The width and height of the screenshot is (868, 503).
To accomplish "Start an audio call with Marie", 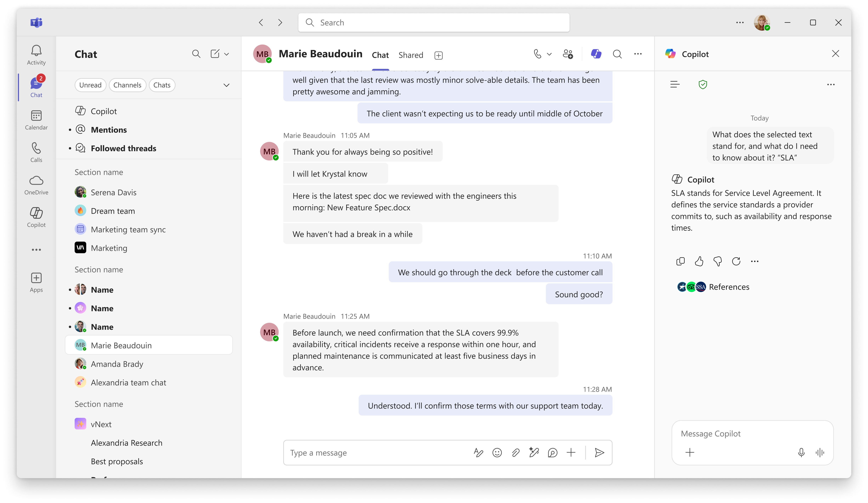I will point(537,54).
